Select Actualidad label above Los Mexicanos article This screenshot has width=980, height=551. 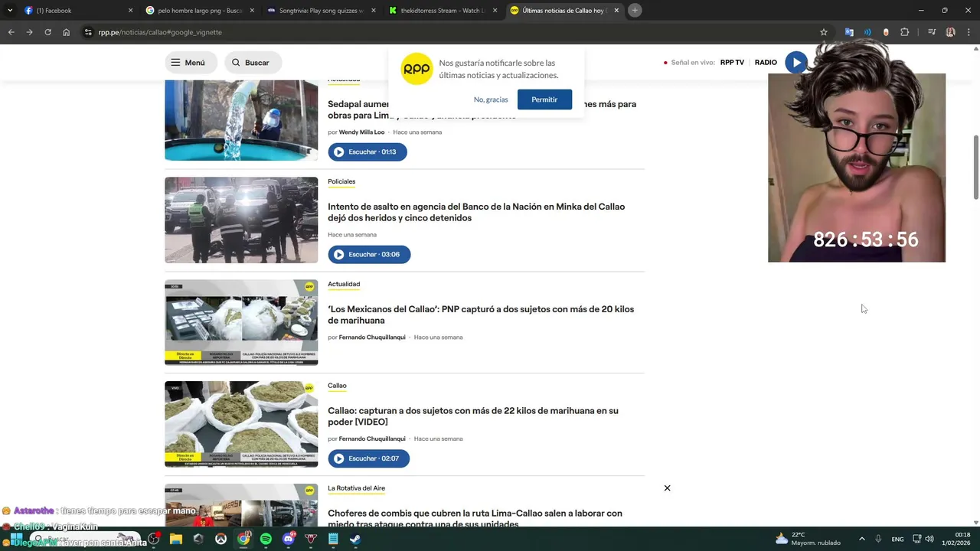click(x=344, y=284)
